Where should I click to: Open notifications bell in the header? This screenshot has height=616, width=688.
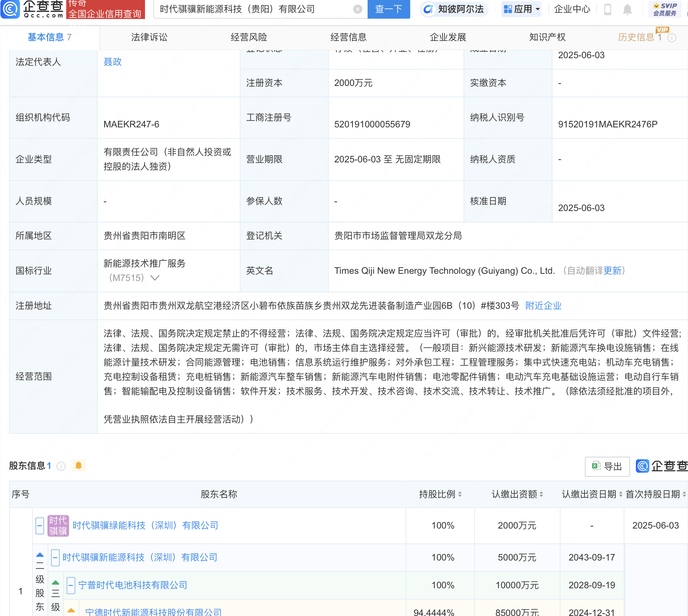click(627, 9)
